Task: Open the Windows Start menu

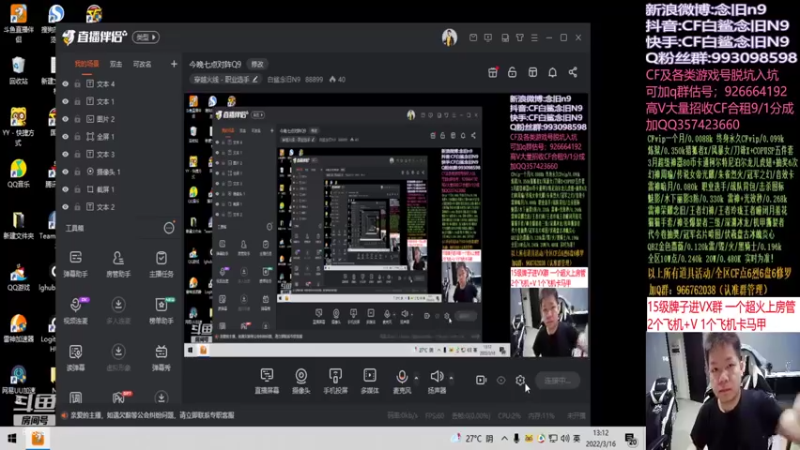Action: click(x=12, y=438)
